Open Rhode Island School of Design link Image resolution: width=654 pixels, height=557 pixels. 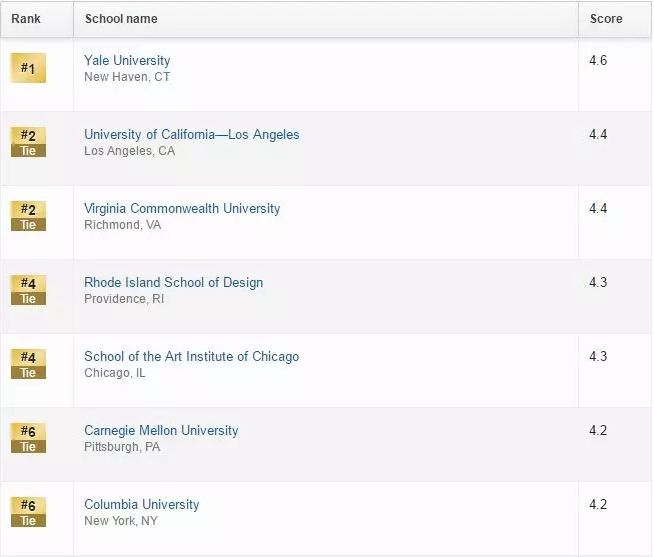173,283
